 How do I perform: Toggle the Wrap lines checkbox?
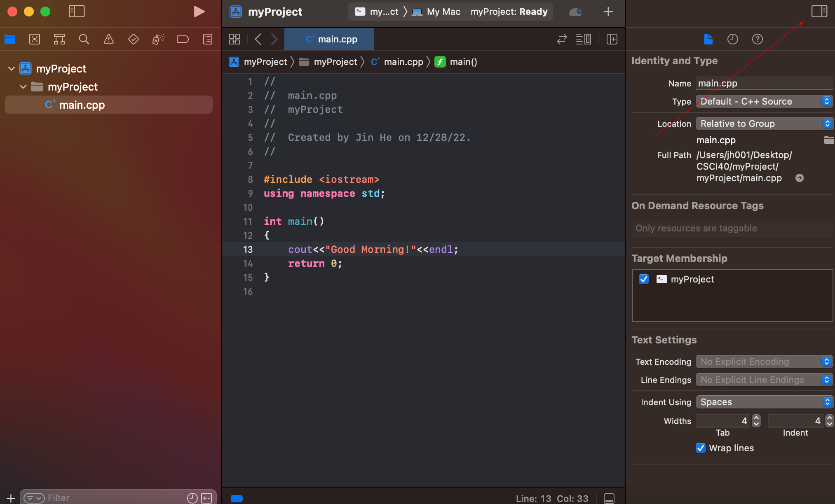point(701,448)
